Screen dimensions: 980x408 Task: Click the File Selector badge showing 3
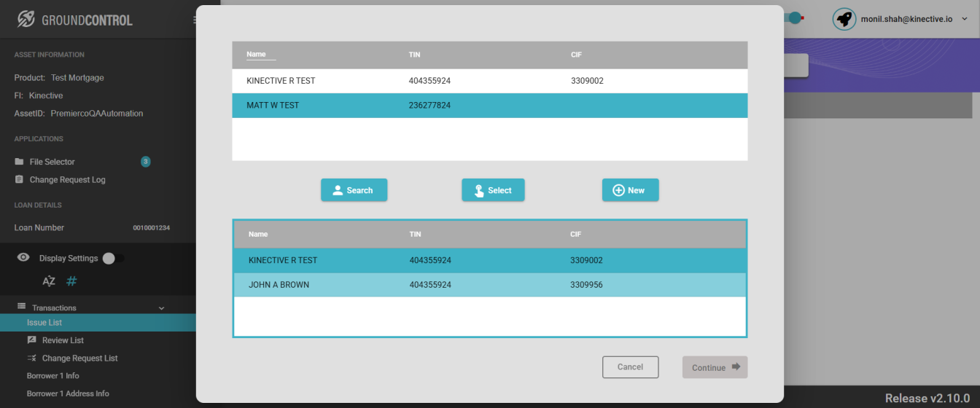coord(145,161)
